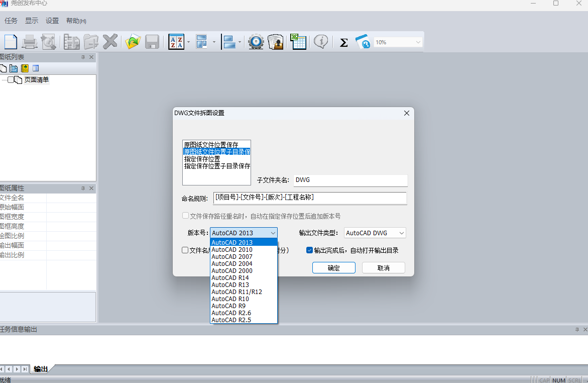Pin the 图纸属性 panel
Viewport: 588px width, 383px height.
[x=83, y=188]
